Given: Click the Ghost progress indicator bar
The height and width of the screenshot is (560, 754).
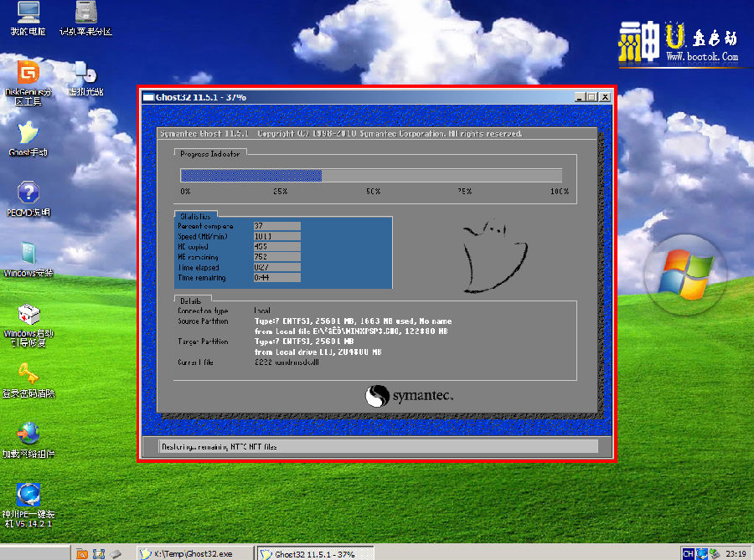Looking at the screenshot, I should tap(371, 176).
